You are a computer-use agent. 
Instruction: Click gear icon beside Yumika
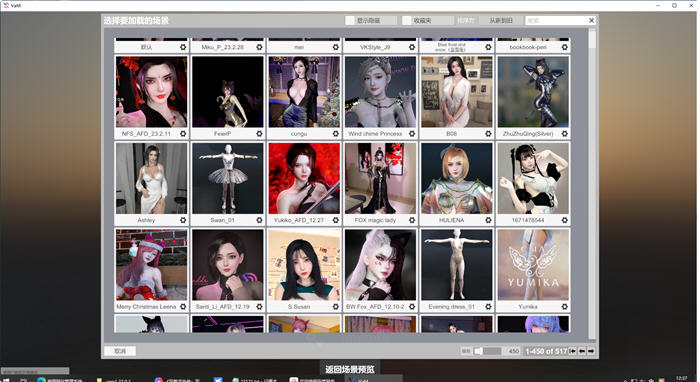pyautogui.click(x=565, y=307)
